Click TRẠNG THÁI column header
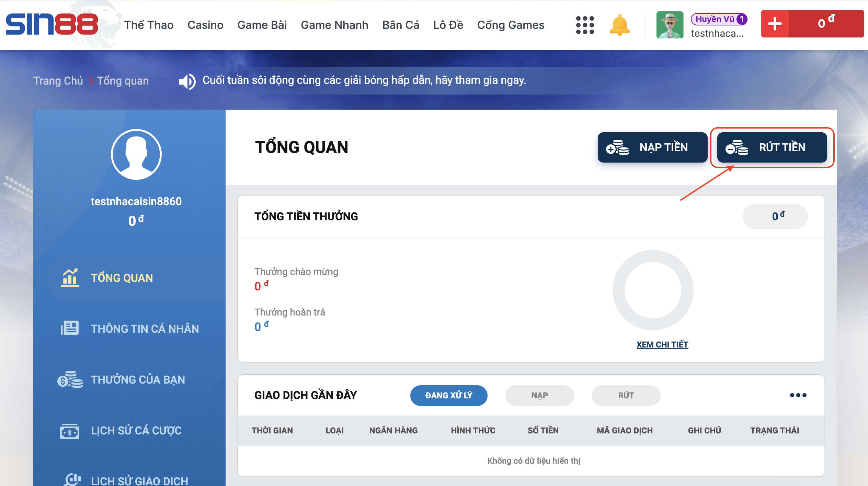This screenshot has height=486, width=868. (x=775, y=430)
